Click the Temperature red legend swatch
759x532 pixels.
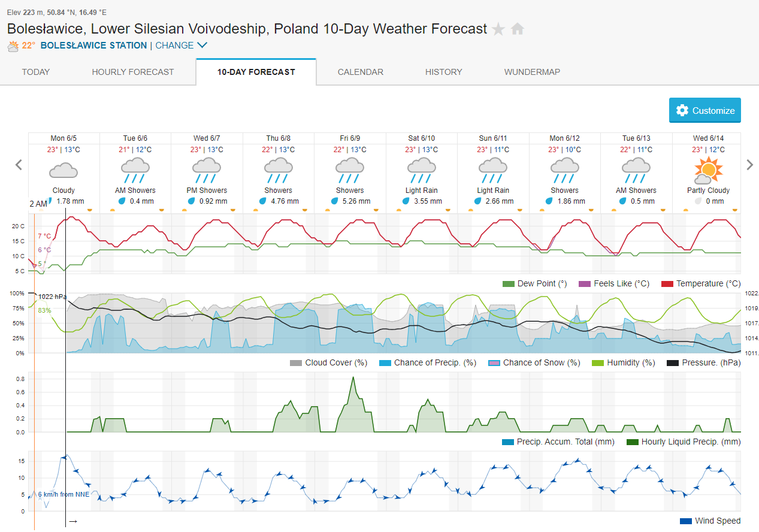coord(667,284)
